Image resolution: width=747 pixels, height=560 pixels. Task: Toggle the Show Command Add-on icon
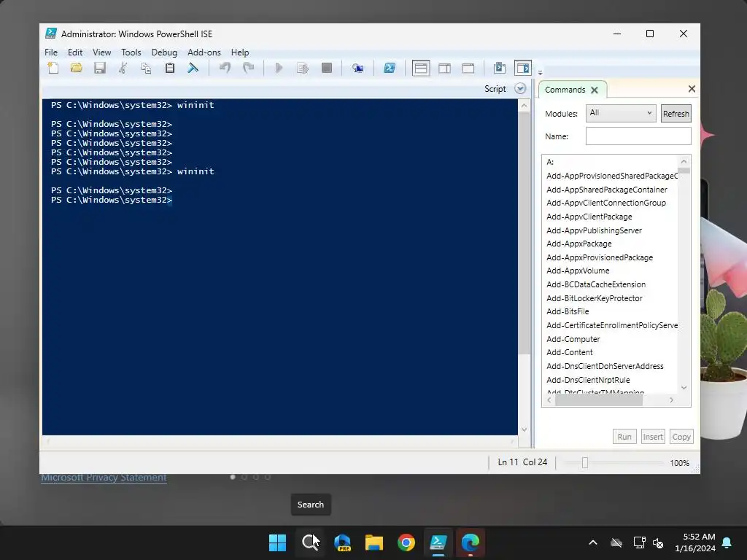pyautogui.click(x=522, y=68)
